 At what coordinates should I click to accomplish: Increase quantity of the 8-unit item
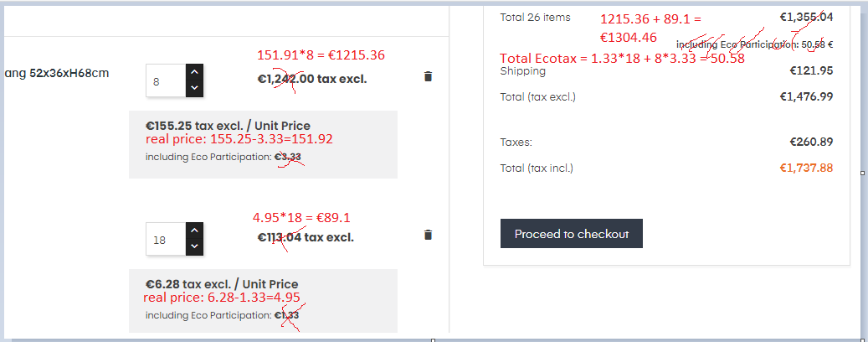(x=194, y=72)
